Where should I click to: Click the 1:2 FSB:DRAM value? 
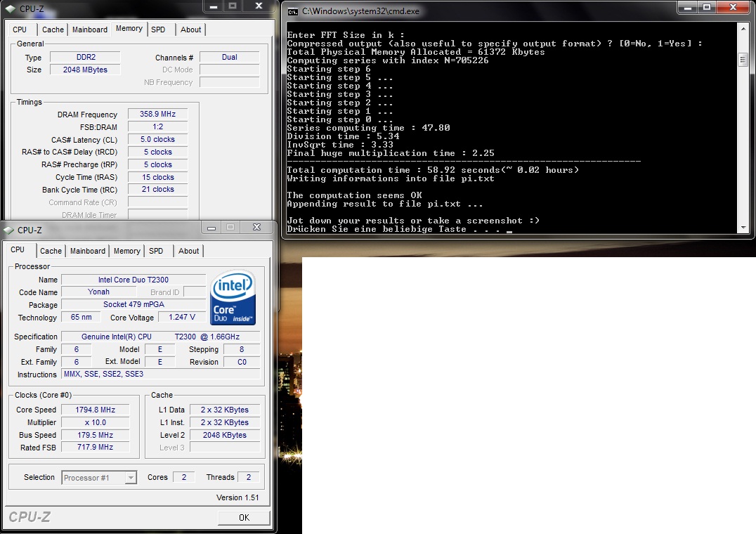tap(157, 126)
